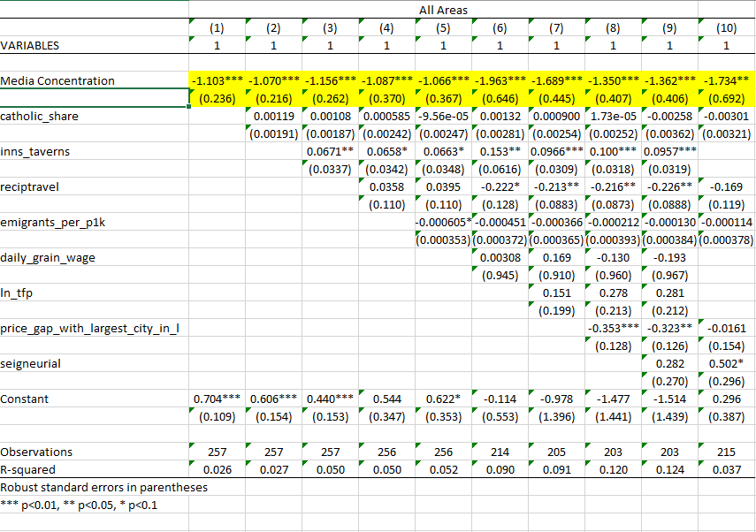Image resolution: width=756 pixels, height=532 pixels.
Task: Select the 'Media Concentration' row label
Action: (95, 80)
